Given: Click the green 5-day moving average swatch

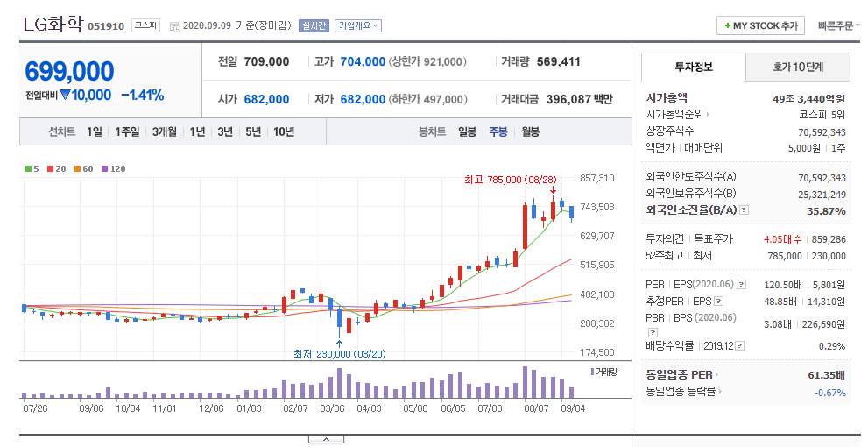Looking at the screenshot, I should (28, 169).
